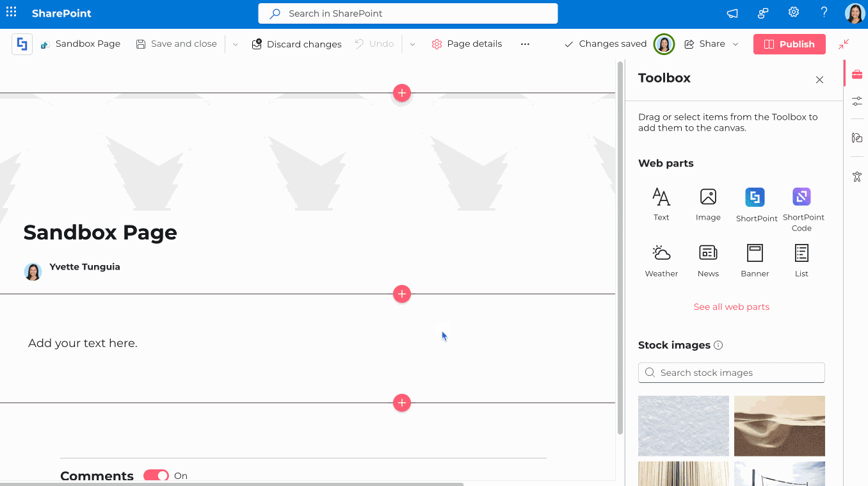The width and height of the screenshot is (868, 486).
Task: Open the SharePoint app launcher grid
Action: pos(12,13)
